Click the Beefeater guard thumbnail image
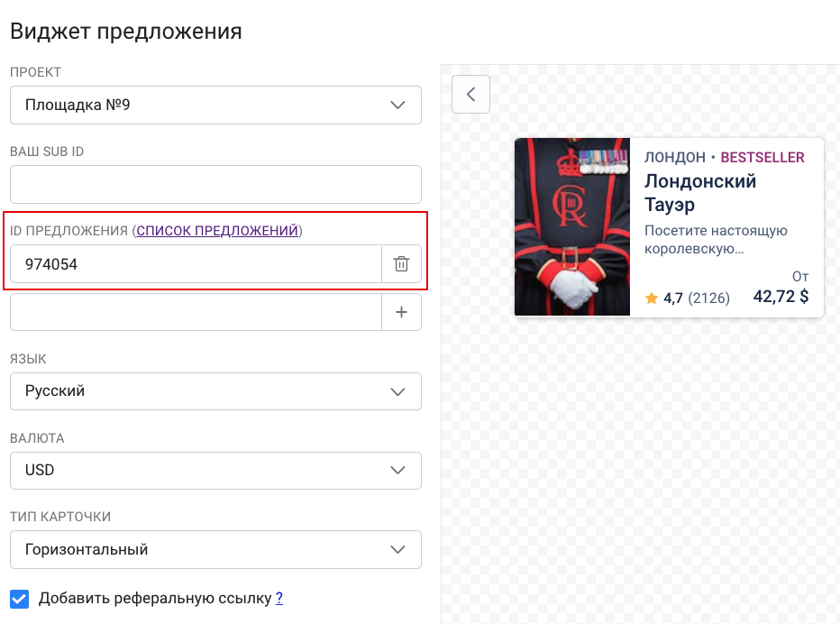840x624 pixels. coord(572,226)
